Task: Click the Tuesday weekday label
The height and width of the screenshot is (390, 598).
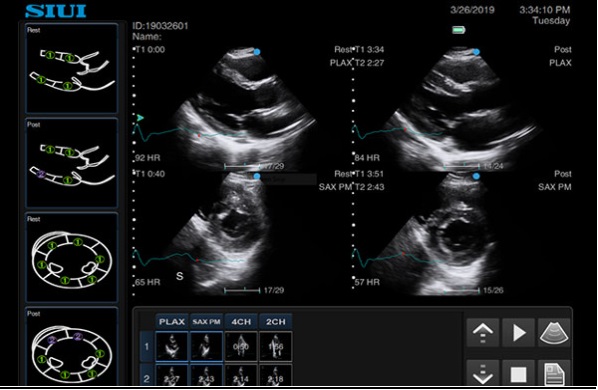Action: pos(551,21)
